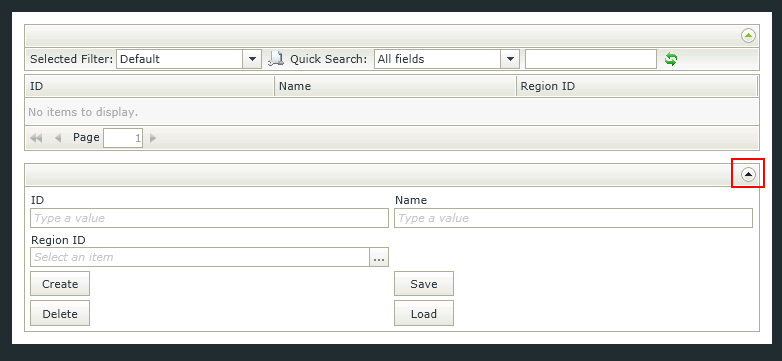782x361 pixels.
Task: Click the Quick Search text box
Action: [591, 59]
